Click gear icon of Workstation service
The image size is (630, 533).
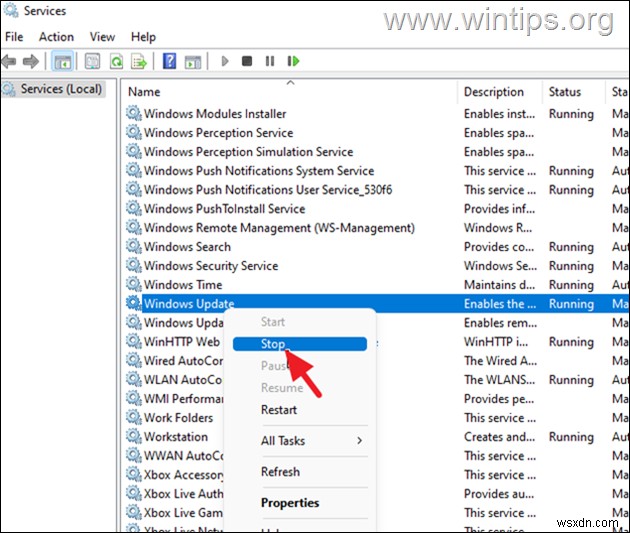point(133,436)
